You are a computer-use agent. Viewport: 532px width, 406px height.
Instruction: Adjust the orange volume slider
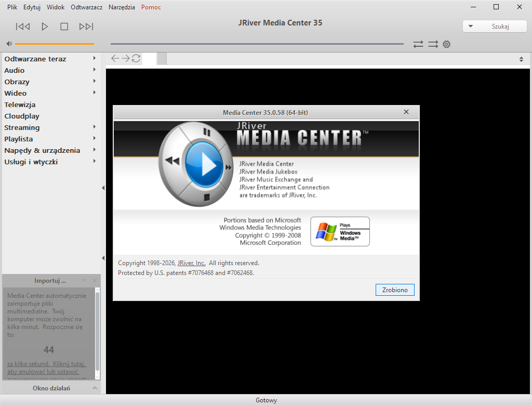[54, 44]
